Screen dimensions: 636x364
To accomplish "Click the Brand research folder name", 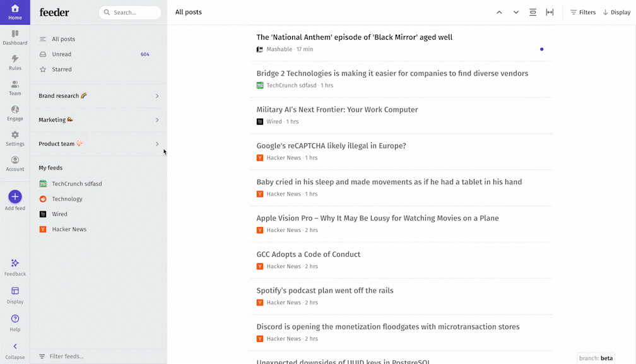I will coord(59,96).
